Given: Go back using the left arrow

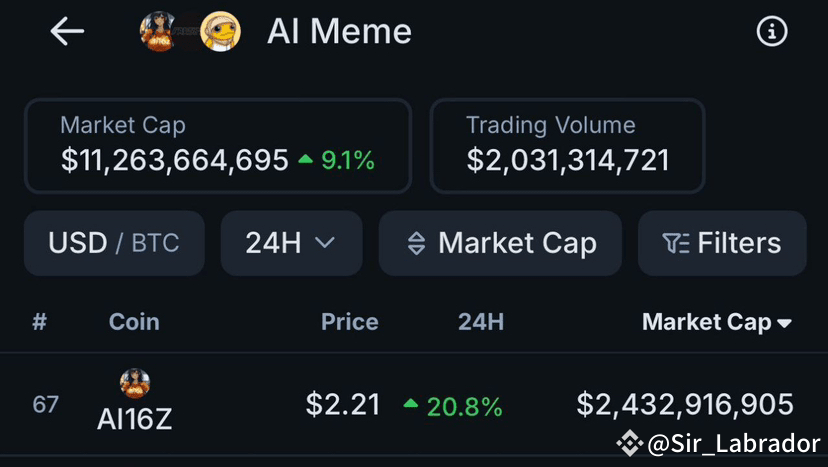Looking at the screenshot, I should (x=67, y=31).
